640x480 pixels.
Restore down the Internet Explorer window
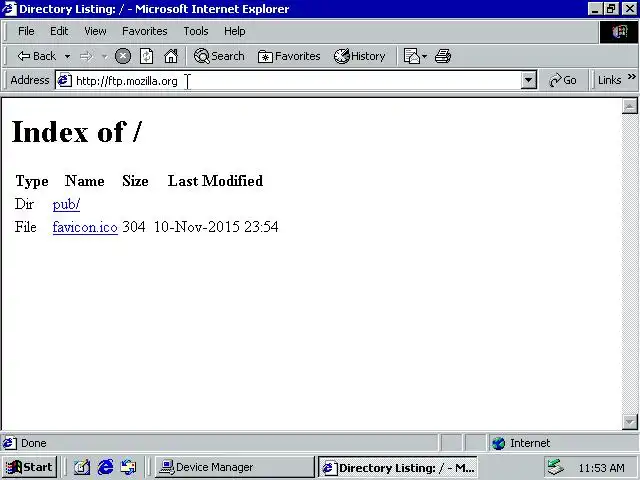click(x=611, y=9)
